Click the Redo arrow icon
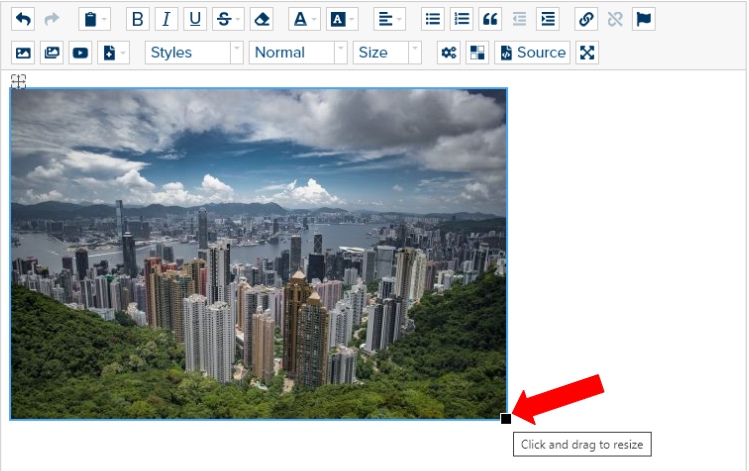This screenshot has height=471, width=749. pos(52,19)
